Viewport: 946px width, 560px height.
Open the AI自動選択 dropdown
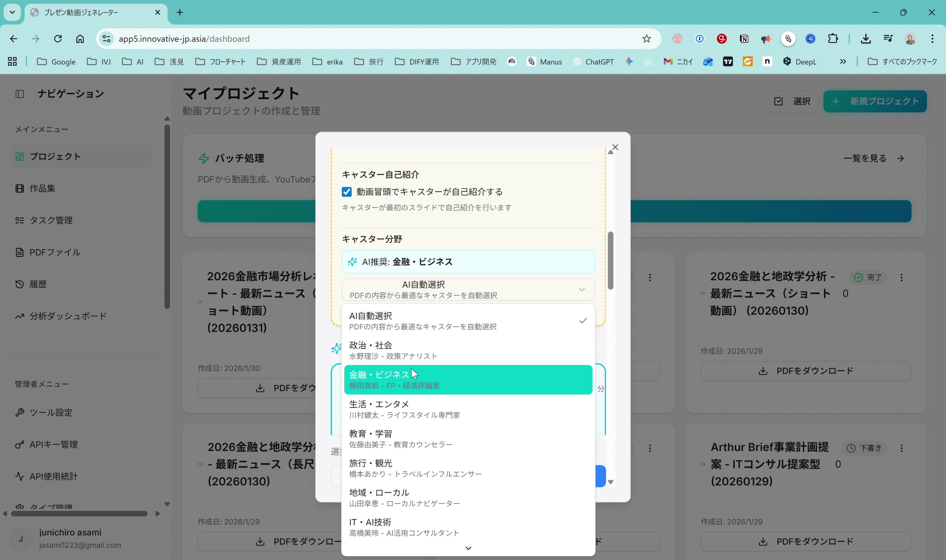(468, 289)
